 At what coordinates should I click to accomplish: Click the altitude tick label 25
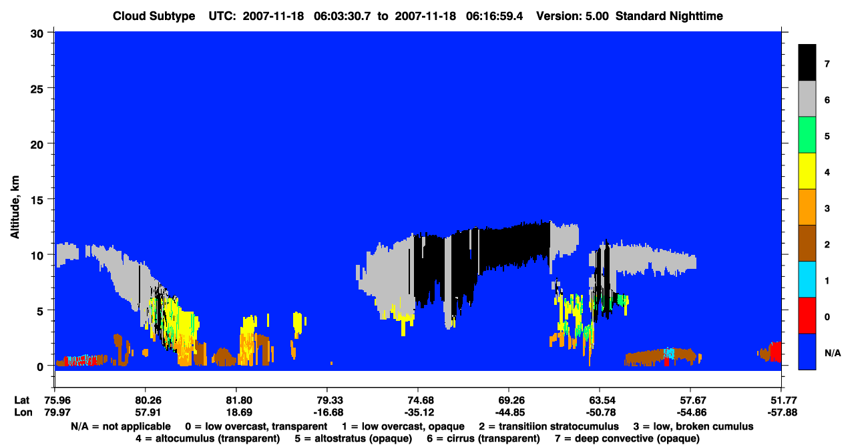click(38, 88)
